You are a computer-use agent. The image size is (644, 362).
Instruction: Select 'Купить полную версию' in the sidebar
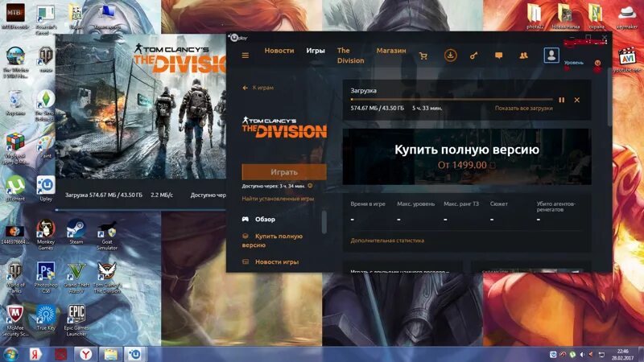point(273,241)
